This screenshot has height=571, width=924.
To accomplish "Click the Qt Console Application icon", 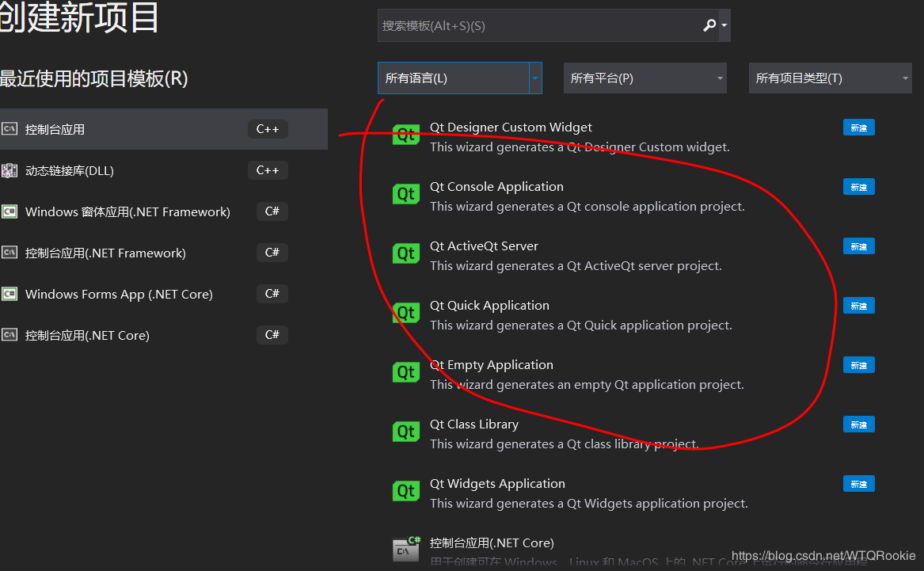I will coord(406,195).
